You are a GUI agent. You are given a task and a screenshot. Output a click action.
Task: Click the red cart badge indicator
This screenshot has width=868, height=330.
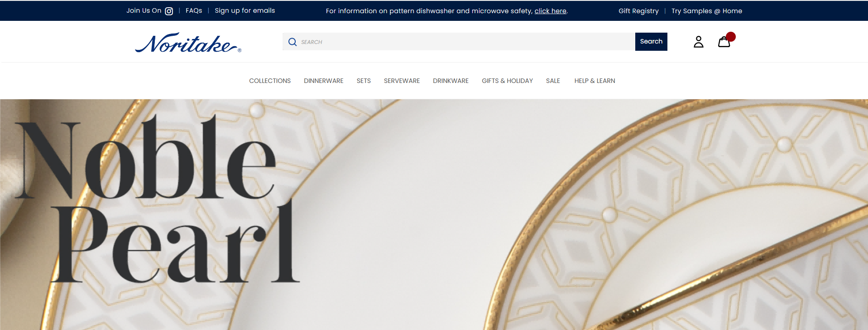[731, 37]
